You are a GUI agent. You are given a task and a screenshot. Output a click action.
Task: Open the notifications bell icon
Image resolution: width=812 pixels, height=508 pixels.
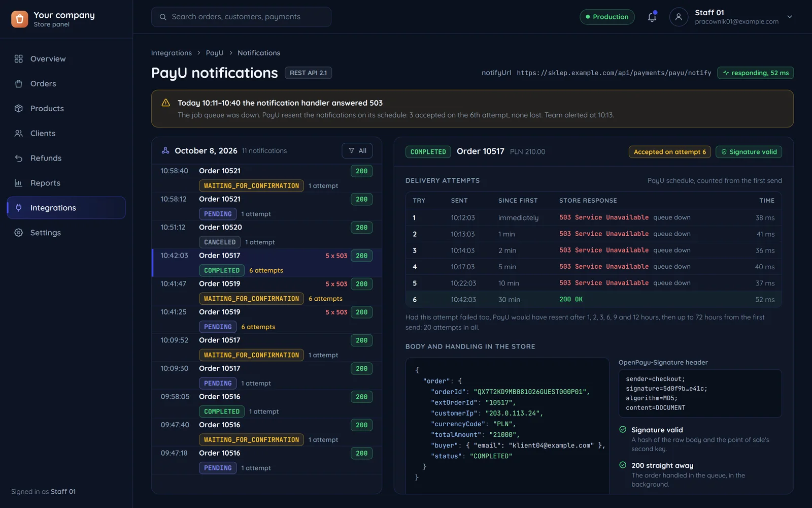[652, 17]
